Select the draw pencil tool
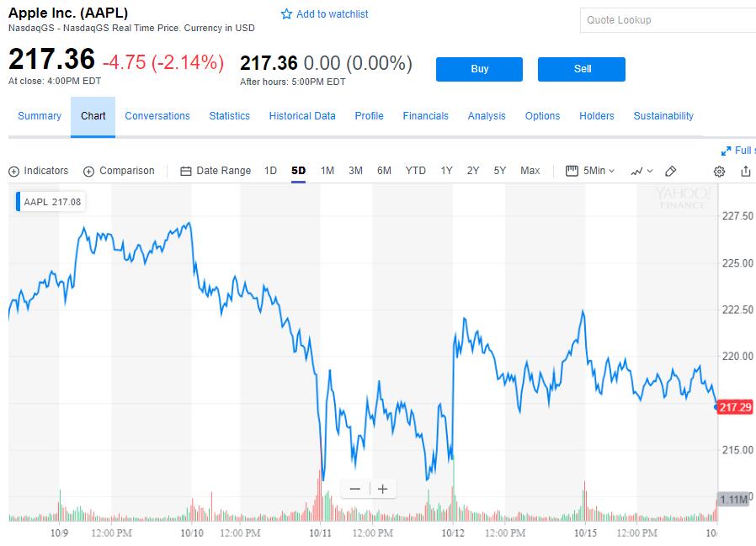This screenshot has height=546, width=756. click(x=671, y=171)
